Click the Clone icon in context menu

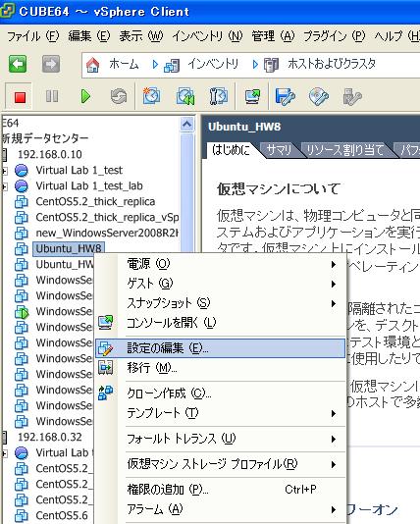tap(106, 393)
